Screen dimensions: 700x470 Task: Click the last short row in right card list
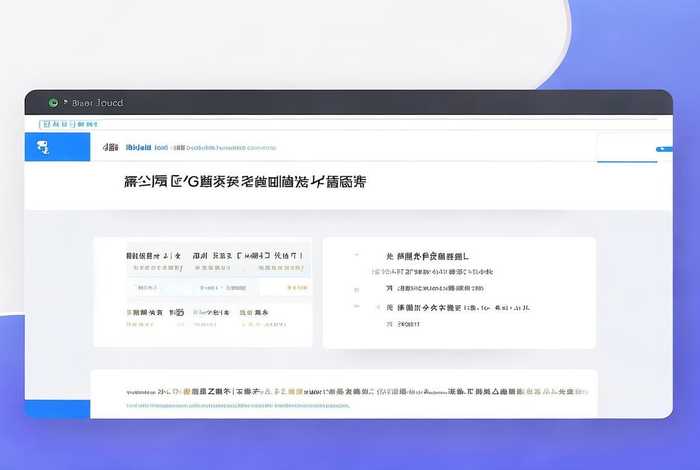(403, 324)
